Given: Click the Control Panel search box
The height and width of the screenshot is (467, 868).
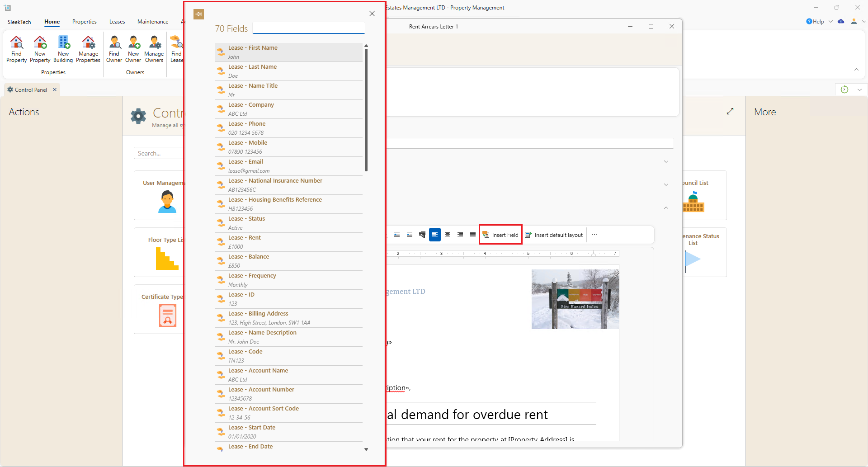Looking at the screenshot, I should click(x=159, y=153).
